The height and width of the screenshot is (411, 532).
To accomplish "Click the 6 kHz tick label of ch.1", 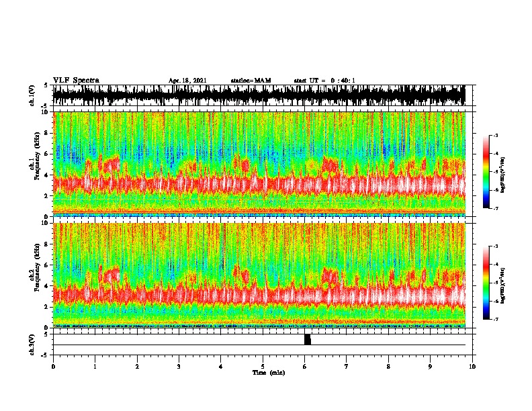I will point(46,154).
